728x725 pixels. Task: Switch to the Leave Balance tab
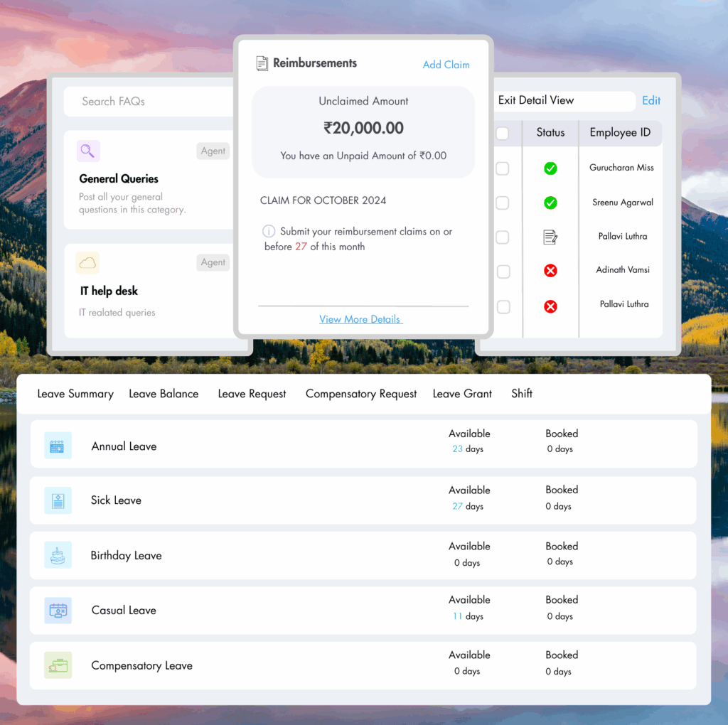[164, 394]
